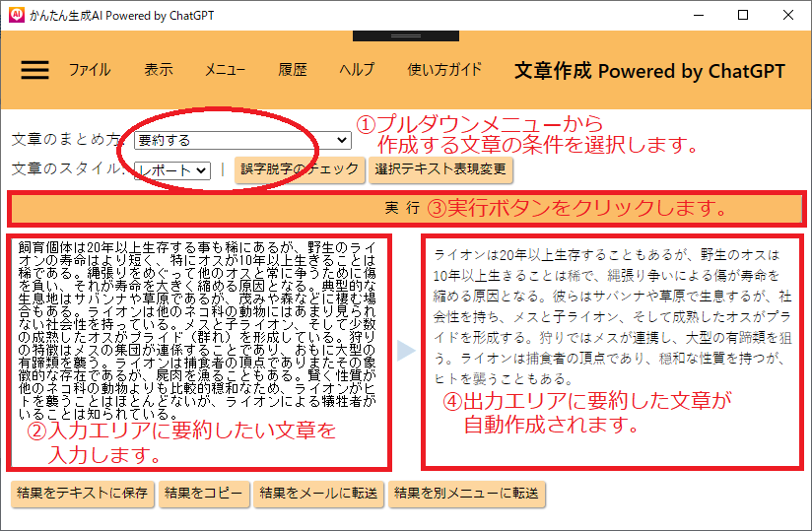Open the ファイル menu
This screenshot has width=812, height=531.
point(89,70)
